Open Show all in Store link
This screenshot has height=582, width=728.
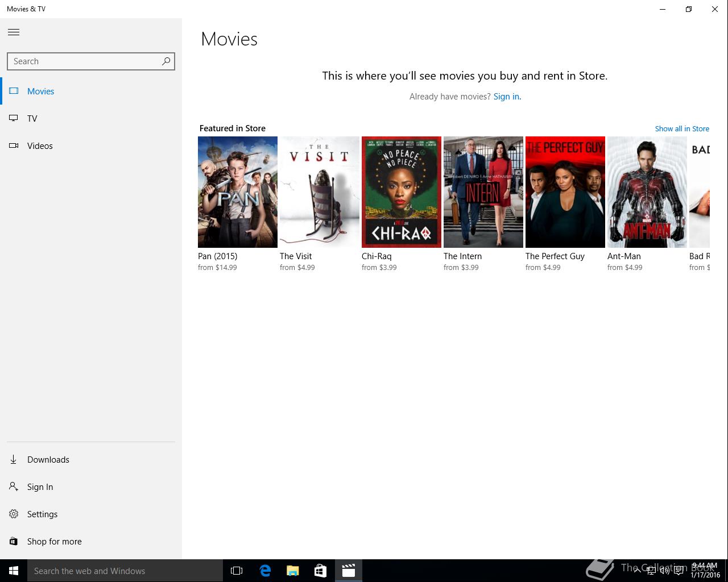[x=682, y=128]
